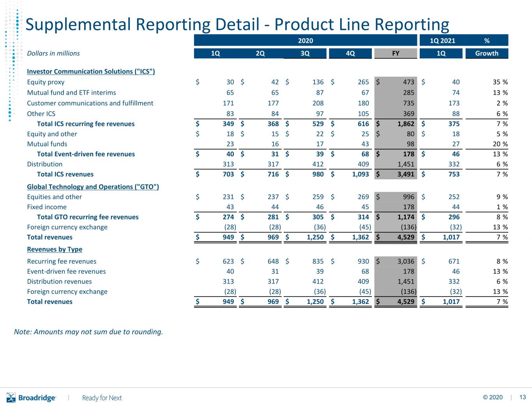Click Total ICS revenues 4Q value 1,093
The image size is (532, 411).
coord(361,174)
